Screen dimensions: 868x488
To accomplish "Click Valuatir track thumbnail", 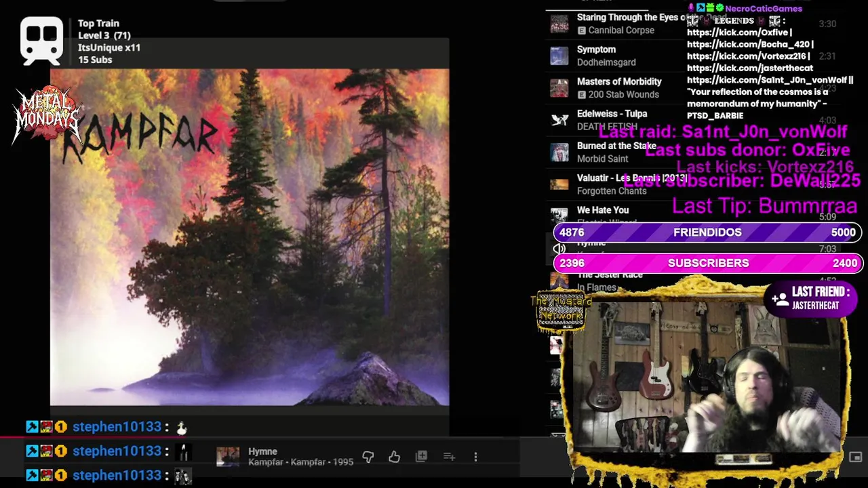I will tap(559, 184).
